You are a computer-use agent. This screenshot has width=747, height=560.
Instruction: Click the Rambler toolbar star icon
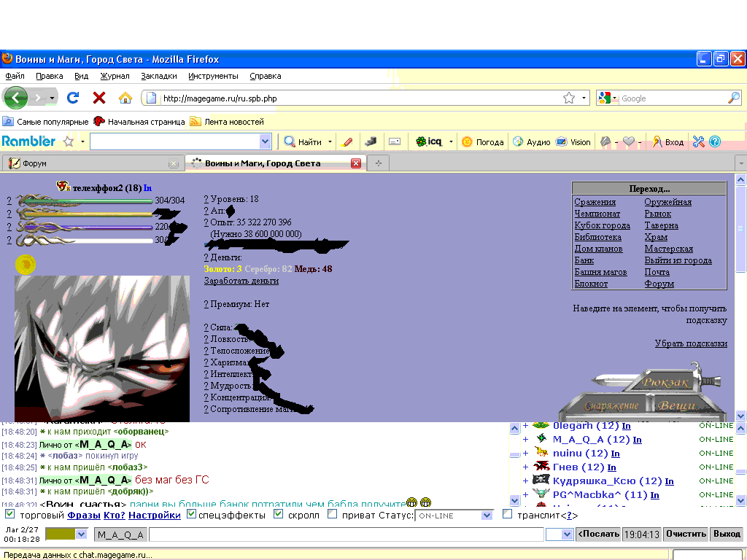click(69, 141)
